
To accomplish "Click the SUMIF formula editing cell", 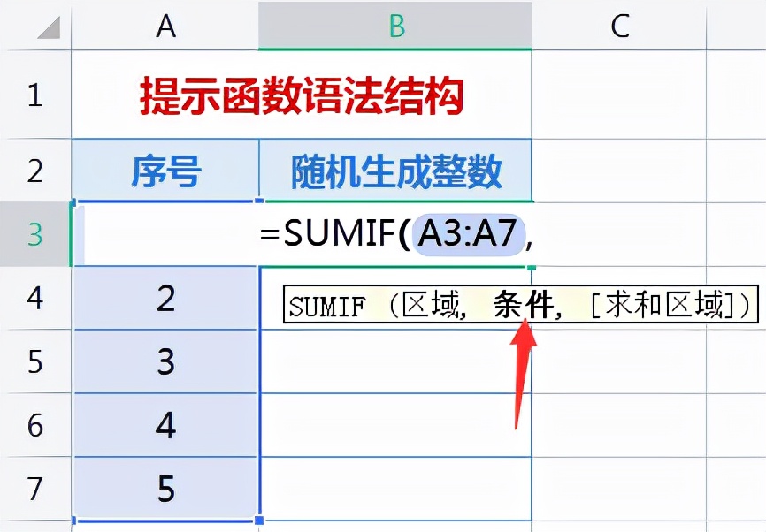I will point(395,234).
